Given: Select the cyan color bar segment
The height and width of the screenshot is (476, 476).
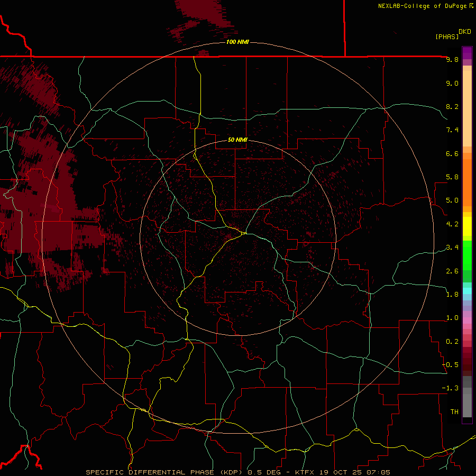Looking at the screenshot, I should [x=467, y=291].
